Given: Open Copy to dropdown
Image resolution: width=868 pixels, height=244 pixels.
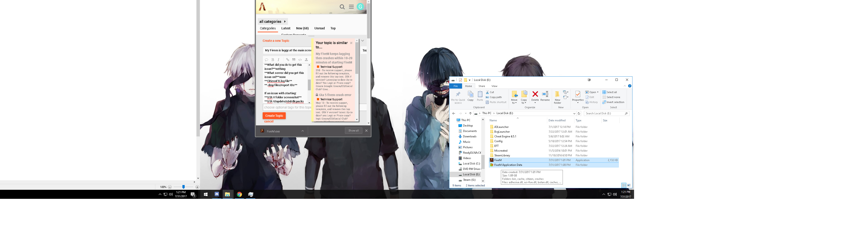Looking at the screenshot, I should coord(524,97).
